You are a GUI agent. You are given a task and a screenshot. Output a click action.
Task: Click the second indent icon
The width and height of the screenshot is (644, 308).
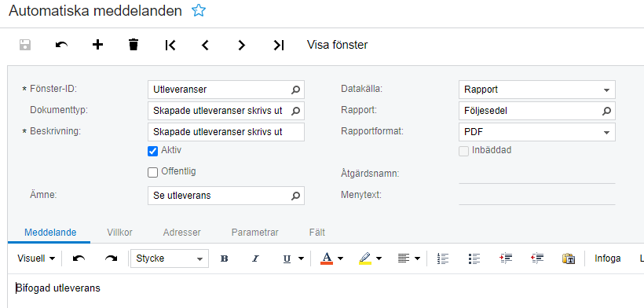[537, 258]
